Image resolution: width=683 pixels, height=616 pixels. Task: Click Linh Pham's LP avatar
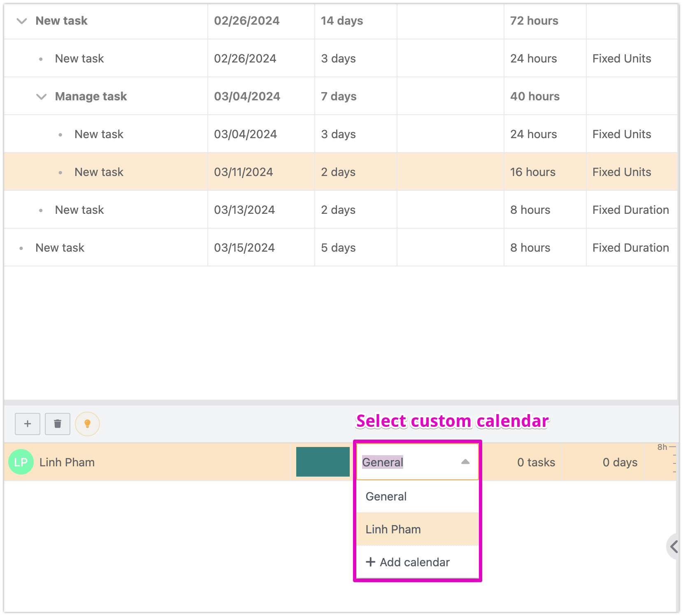pos(21,462)
